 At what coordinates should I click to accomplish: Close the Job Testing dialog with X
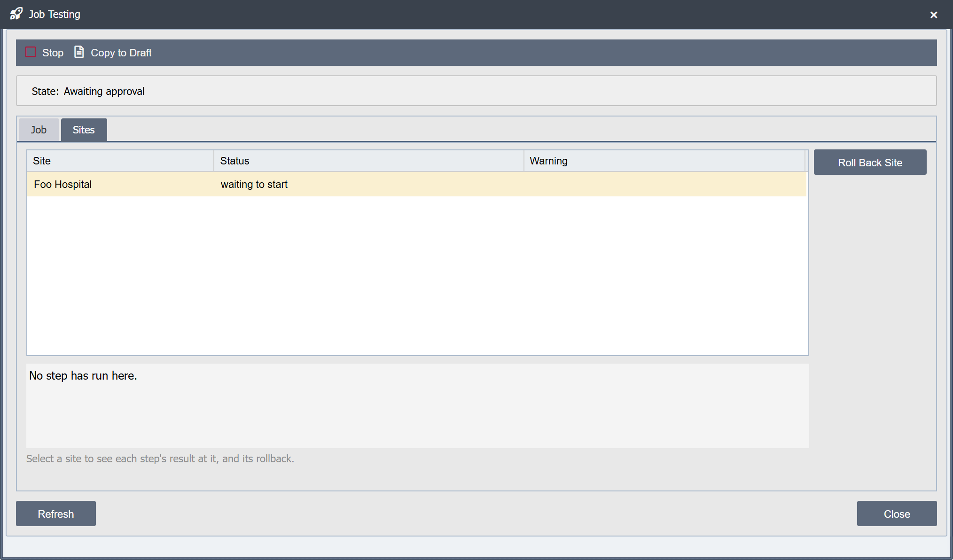click(x=934, y=15)
